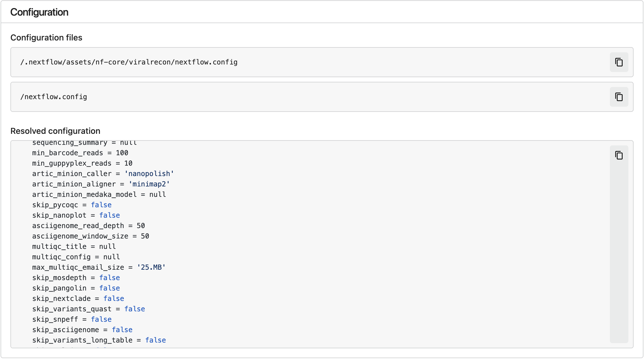Image resolution: width=644 pixels, height=359 pixels.
Task: Click the skip_pycoqc false value
Action: (101, 205)
